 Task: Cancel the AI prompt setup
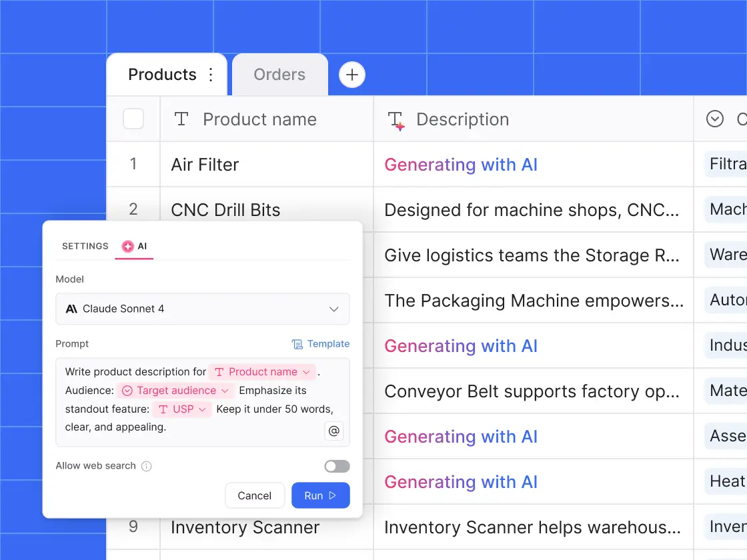point(254,495)
